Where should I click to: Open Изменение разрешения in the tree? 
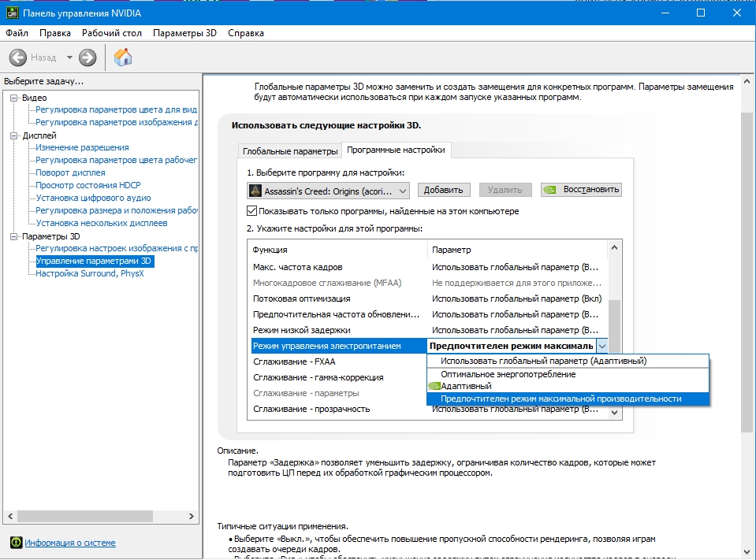pos(82,147)
